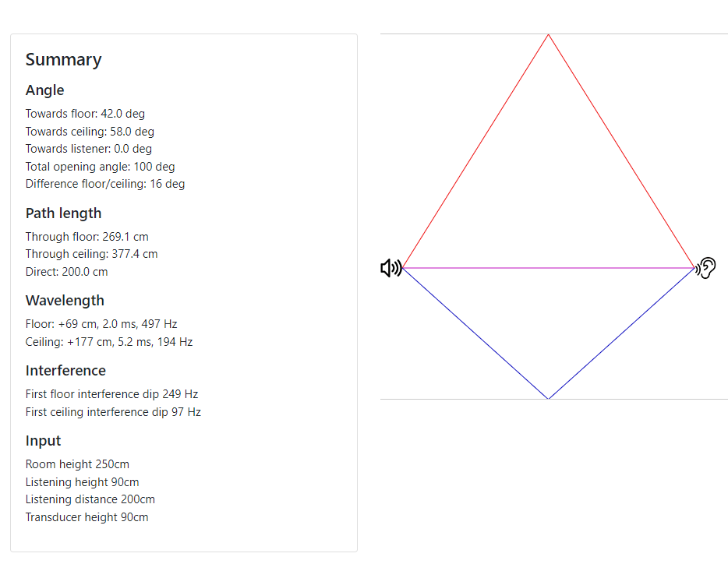Click the 'Towards floor: 42.0 deg' text
The width and height of the screenshot is (728, 564).
click(x=86, y=114)
